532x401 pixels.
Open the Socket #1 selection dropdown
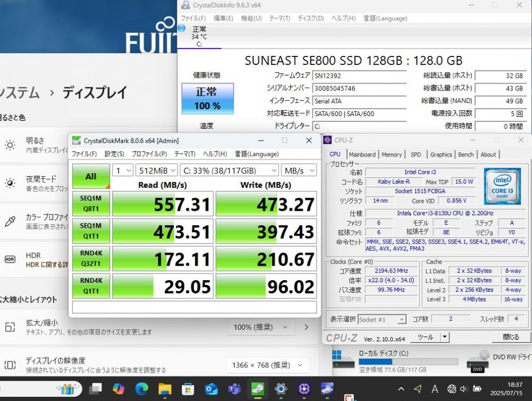(x=381, y=320)
